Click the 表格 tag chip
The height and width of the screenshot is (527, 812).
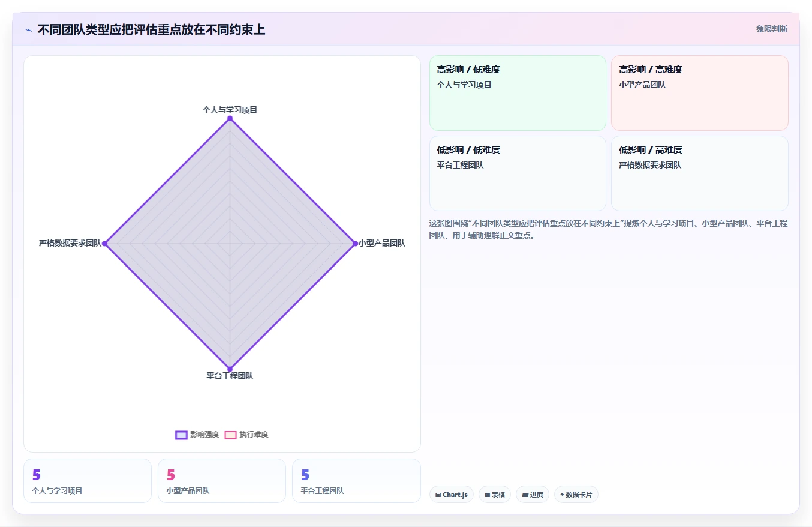point(495,495)
